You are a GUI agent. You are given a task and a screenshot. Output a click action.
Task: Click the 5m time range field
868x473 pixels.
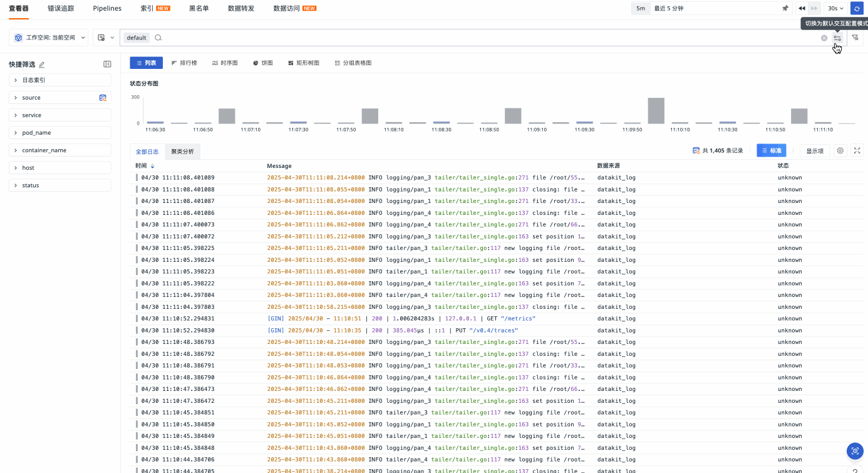point(711,8)
